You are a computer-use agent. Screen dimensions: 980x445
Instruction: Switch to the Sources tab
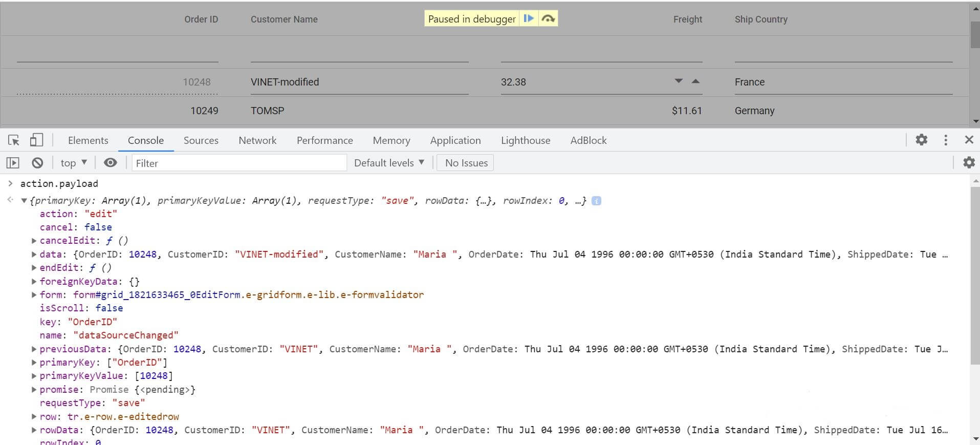coord(201,140)
